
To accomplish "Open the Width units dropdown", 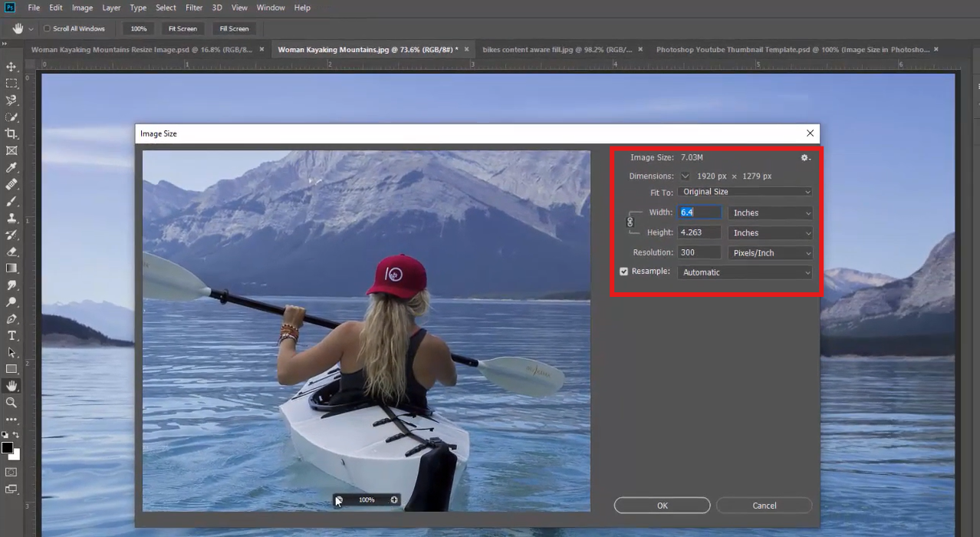I will [x=770, y=212].
